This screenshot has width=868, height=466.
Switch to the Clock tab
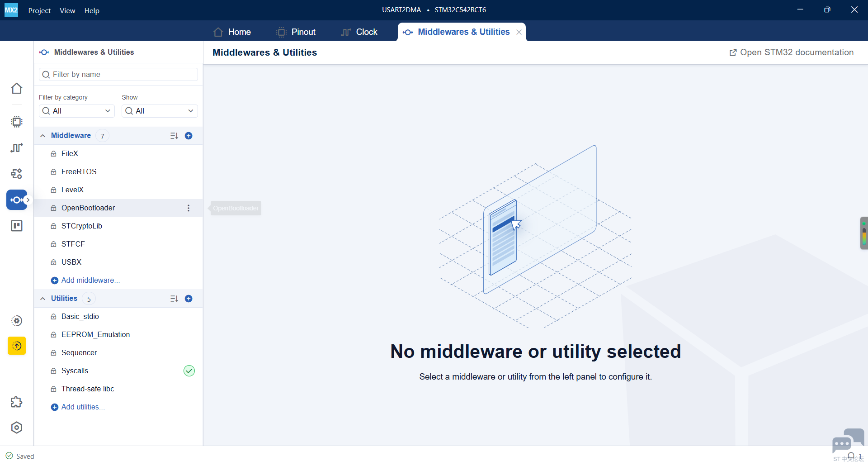(x=359, y=32)
